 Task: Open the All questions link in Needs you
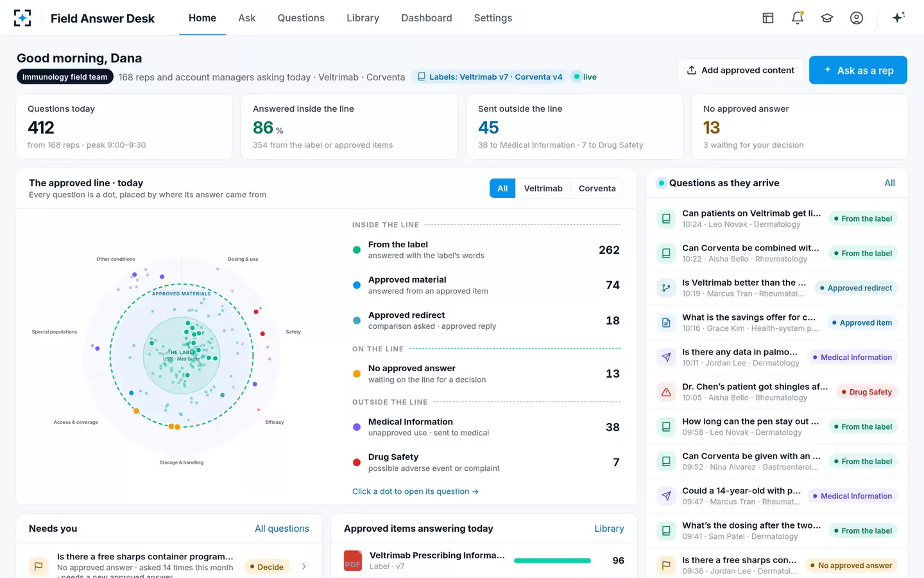(282, 529)
